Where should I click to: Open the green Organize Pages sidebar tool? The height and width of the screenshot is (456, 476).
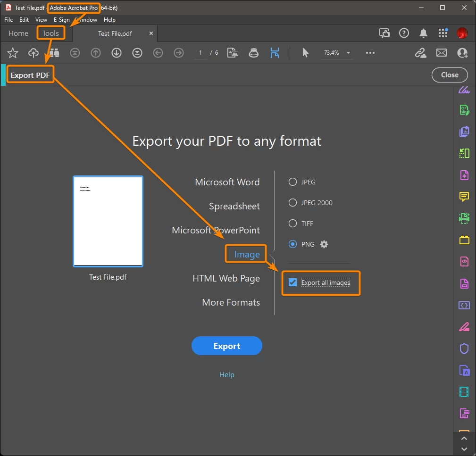[x=464, y=153]
